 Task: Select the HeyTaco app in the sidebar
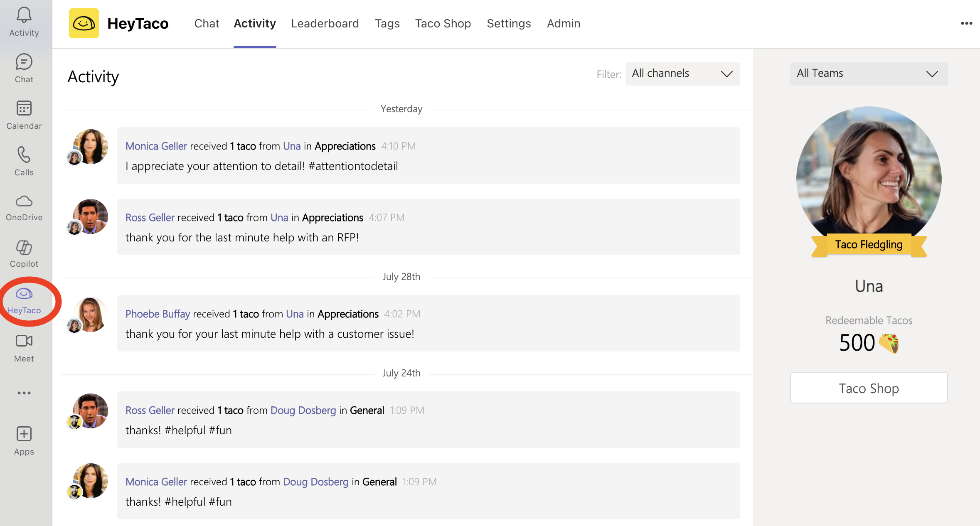click(x=24, y=301)
